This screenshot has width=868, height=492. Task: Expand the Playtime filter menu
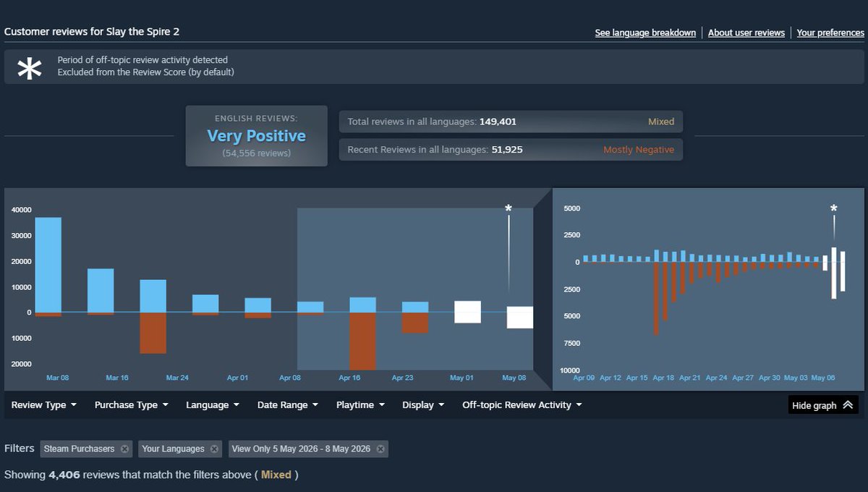tap(360, 405)
